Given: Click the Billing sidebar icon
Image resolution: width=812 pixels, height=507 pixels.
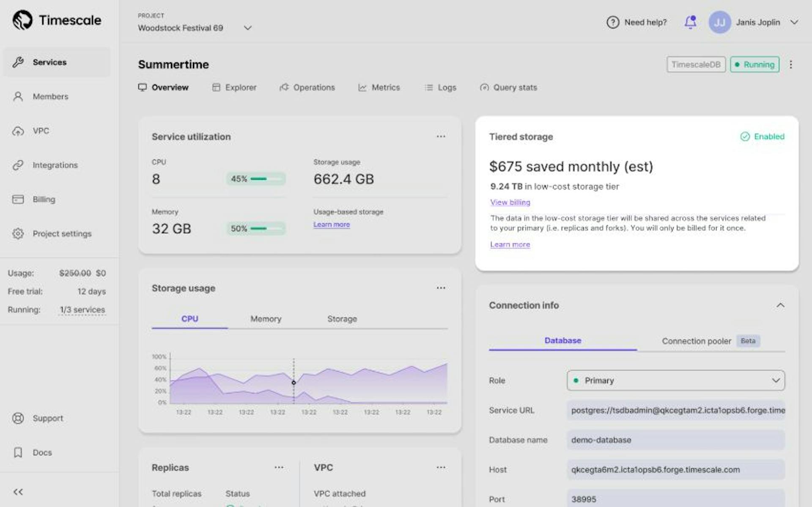Looking at the screenshot, I should [x=18, y=199].
